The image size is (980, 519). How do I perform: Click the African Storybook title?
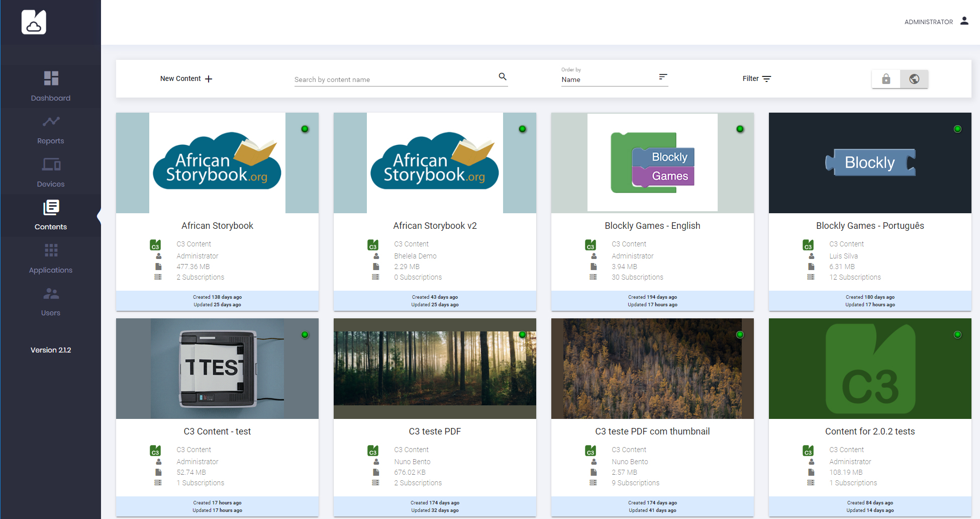point(217,226)
